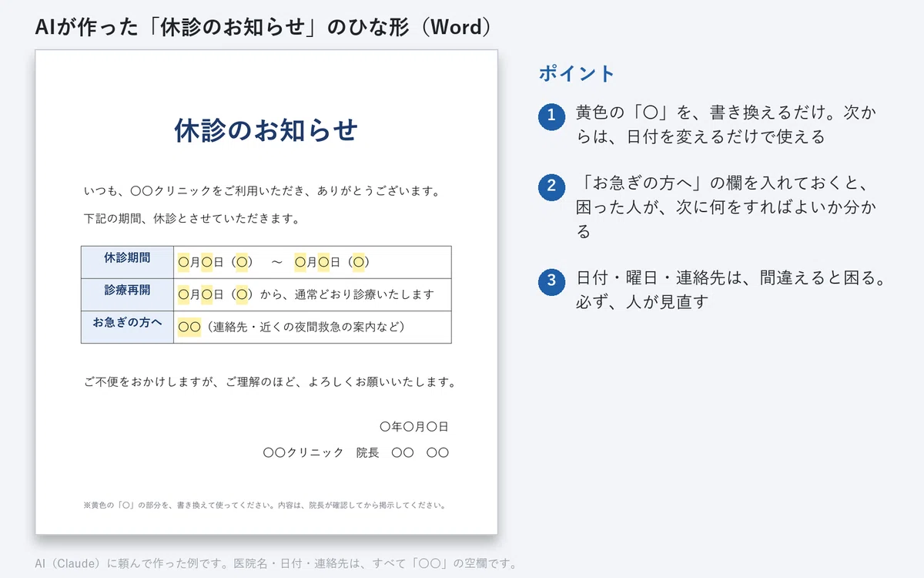The height and width of the screenshot is (578, 924).
Task: Click the document heading '休診のお知らせ'
Action: click(266, 130)
